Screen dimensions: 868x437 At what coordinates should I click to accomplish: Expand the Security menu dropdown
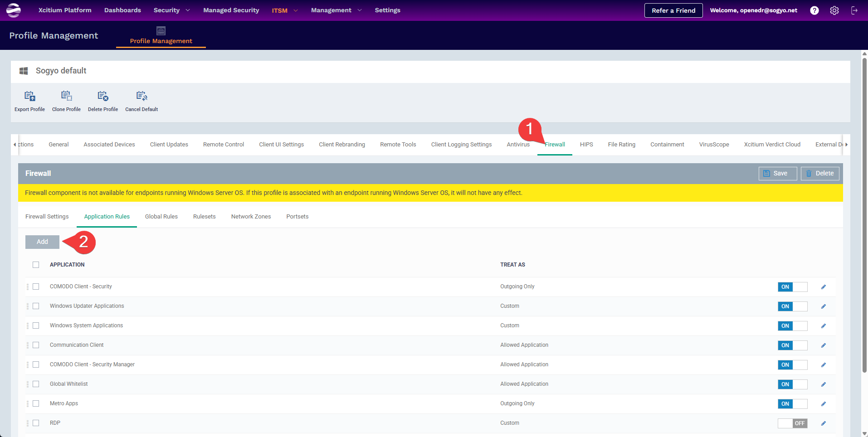click(x=172, y=10)
